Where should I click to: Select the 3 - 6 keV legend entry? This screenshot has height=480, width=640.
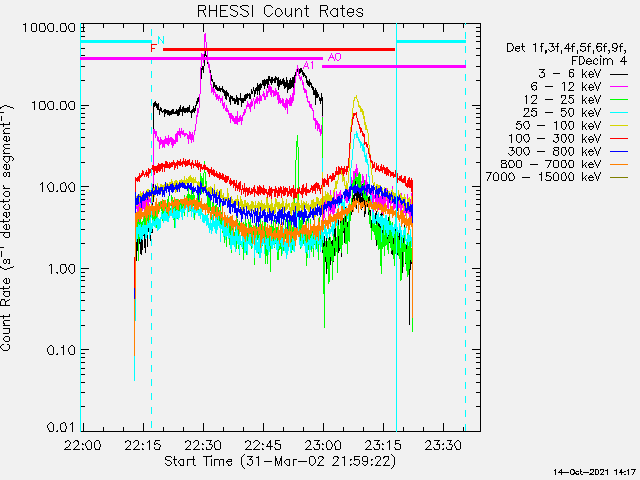pyautogui.click(x=583, y=74)
